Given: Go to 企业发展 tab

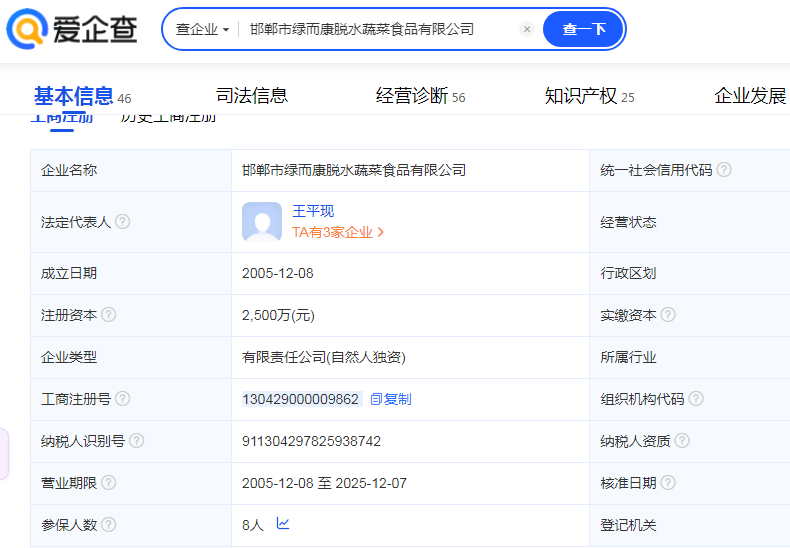Looking at the screenshot, I should [x=750, y=96].
